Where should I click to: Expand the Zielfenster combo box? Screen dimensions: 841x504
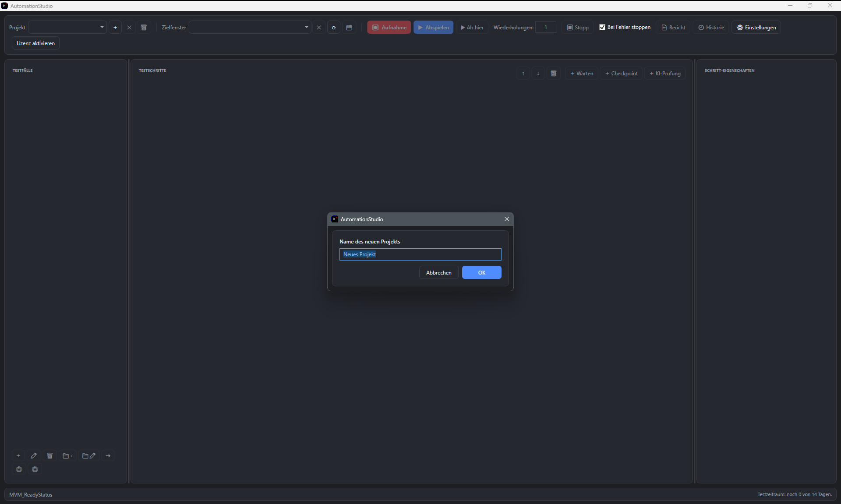[x=250, y=27]
